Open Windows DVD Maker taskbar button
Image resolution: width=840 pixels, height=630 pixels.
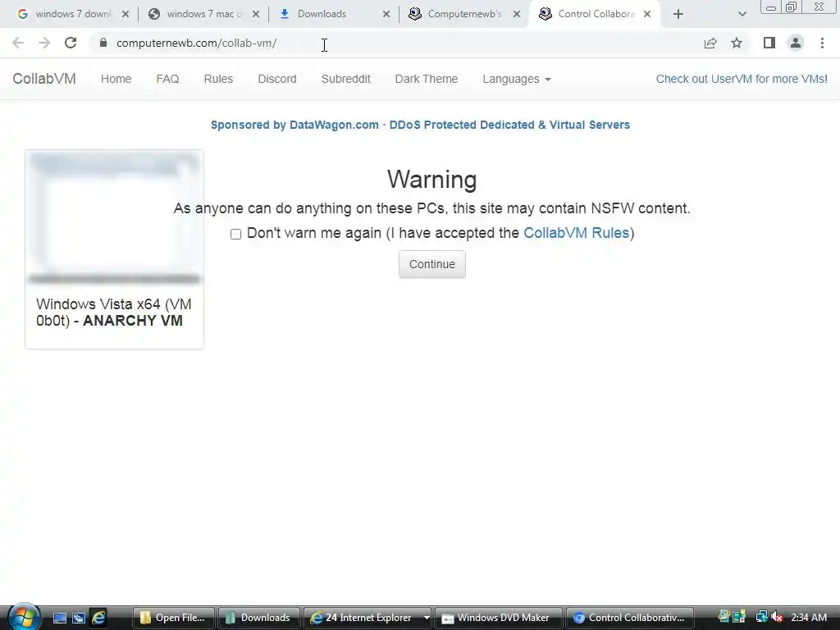click(x=498, y=618)
